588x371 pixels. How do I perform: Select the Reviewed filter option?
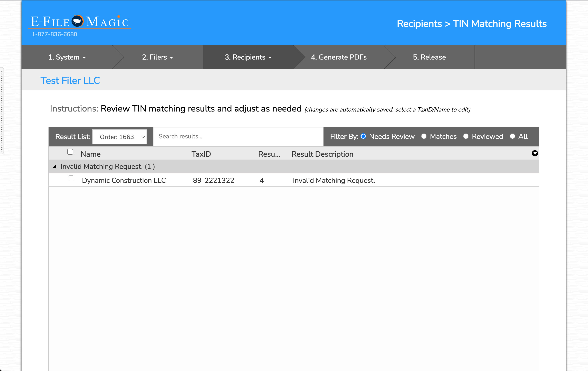click(x=466, y=137)
